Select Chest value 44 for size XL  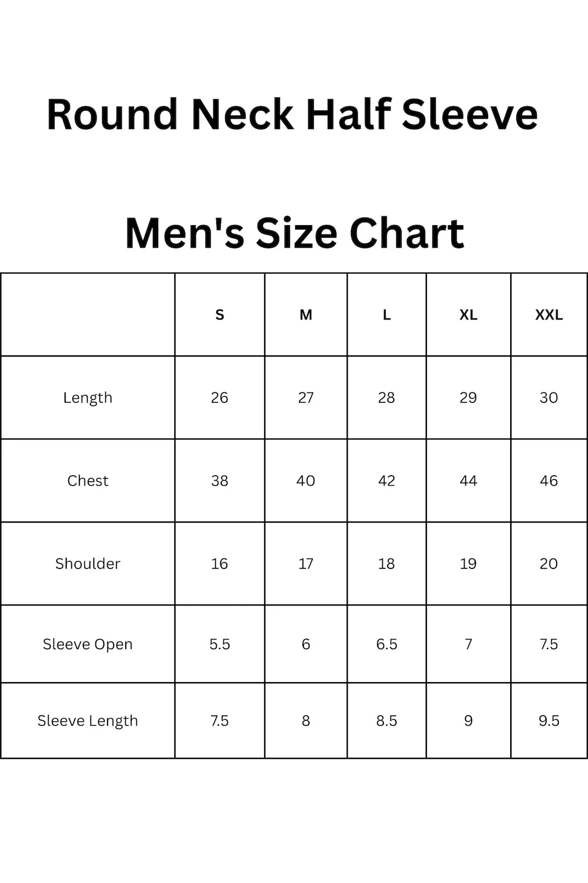pyautogui.click(x=468, y=481)
